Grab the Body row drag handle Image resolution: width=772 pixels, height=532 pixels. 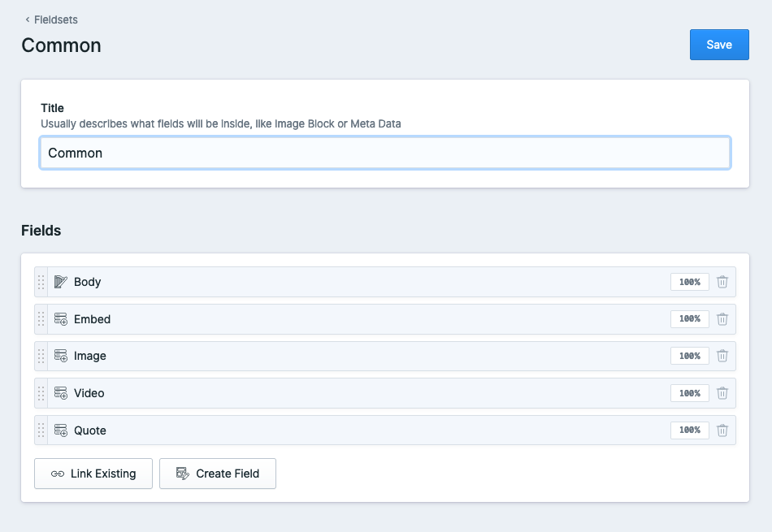coord(41,282)
